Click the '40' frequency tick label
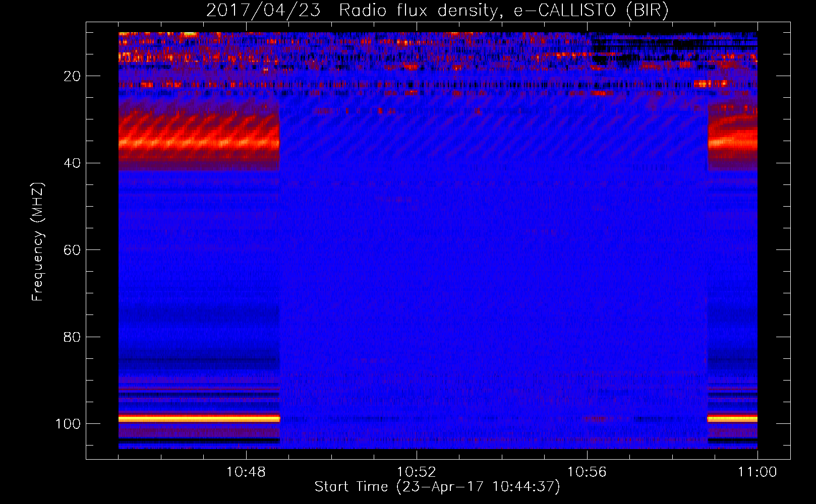The width and height of the screenshot is (816, 504). click(x=73, y=163)
